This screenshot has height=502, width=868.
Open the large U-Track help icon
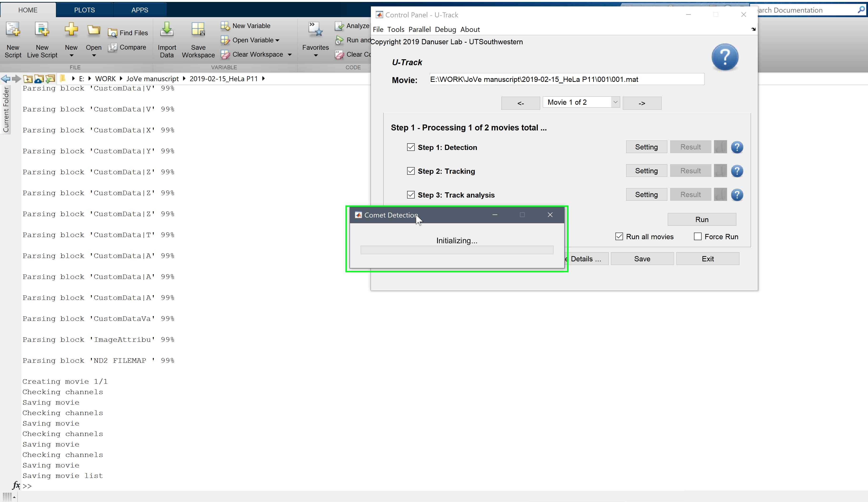coord(725,57)
